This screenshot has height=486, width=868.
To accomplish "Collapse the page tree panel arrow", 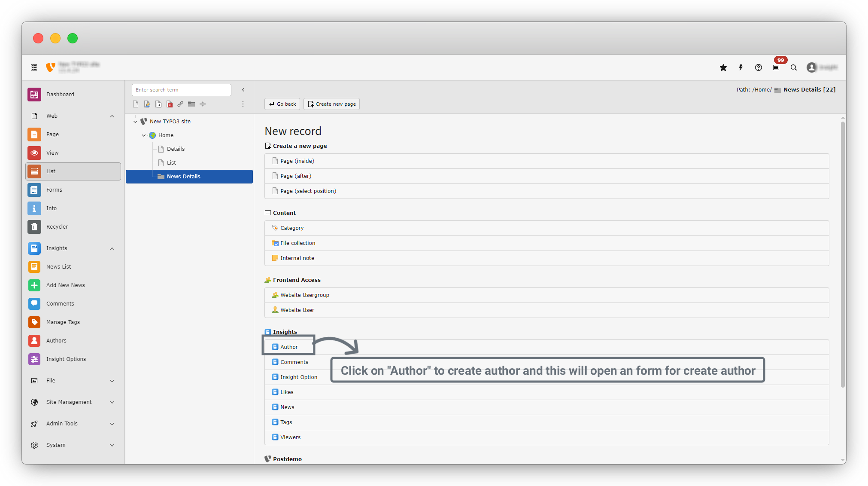I will pyautogui.click(x=243, y=90).
